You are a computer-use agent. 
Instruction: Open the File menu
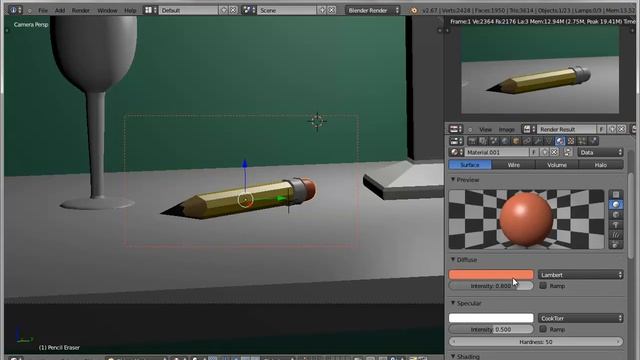point(43,10)
